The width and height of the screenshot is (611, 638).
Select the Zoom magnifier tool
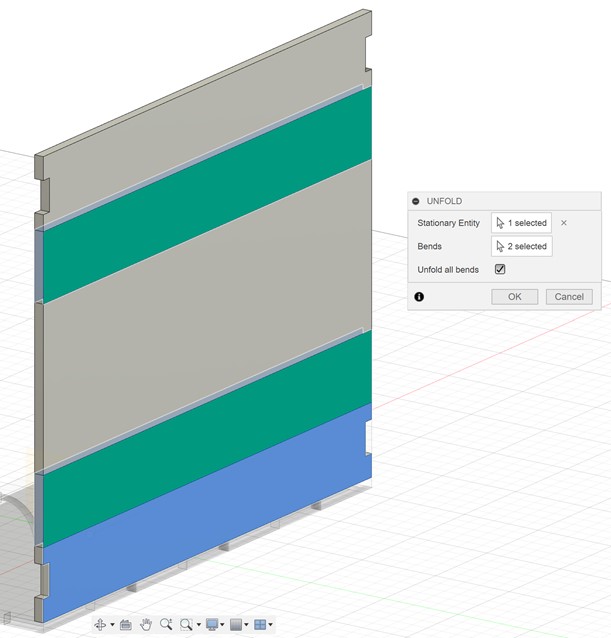[x=165, y=625]
